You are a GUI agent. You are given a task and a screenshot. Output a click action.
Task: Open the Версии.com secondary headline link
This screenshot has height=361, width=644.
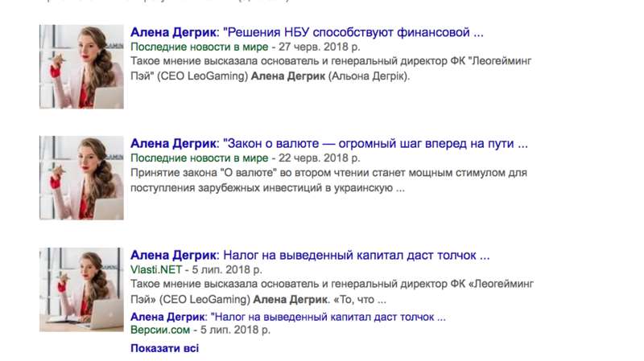point(288,317)
